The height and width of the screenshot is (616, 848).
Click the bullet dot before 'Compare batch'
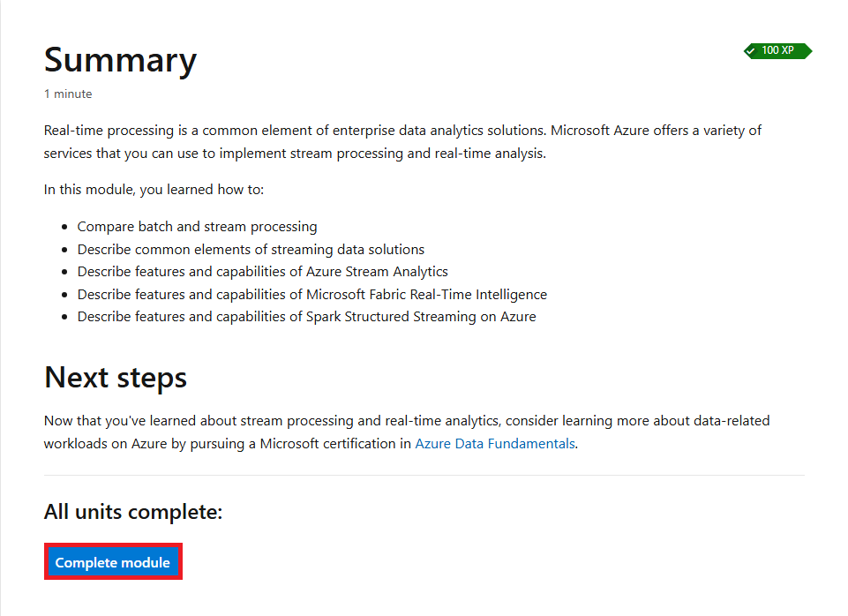tap(65, 227)
